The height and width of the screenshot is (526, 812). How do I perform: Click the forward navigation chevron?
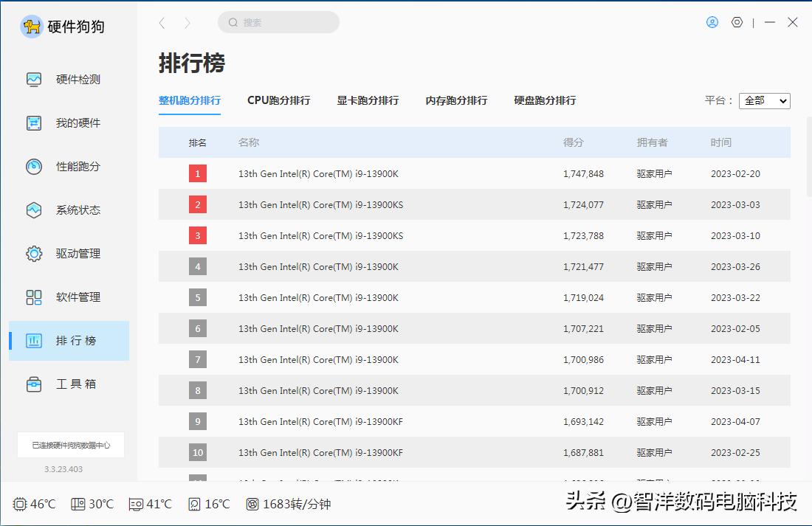point(187,22)
